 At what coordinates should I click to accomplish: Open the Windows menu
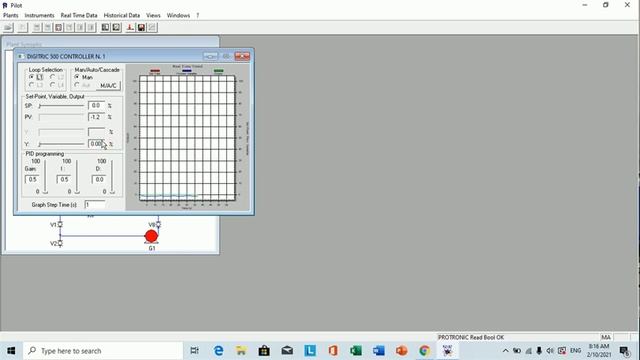(x=178, y=15)
